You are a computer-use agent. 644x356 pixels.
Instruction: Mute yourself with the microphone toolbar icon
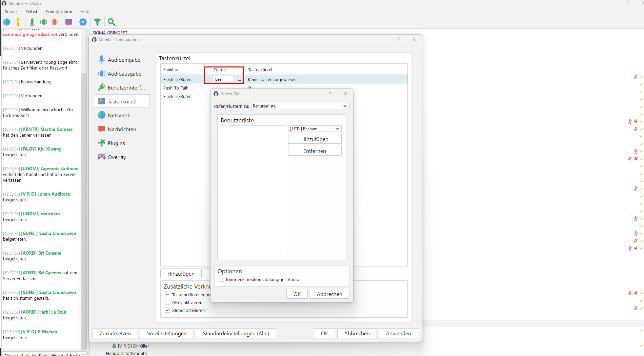32,22
